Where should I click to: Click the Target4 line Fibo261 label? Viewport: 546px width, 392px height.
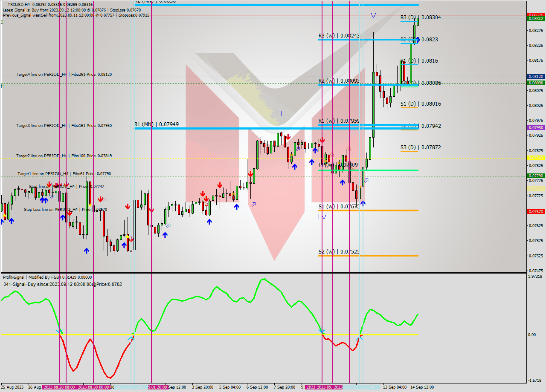64,74
